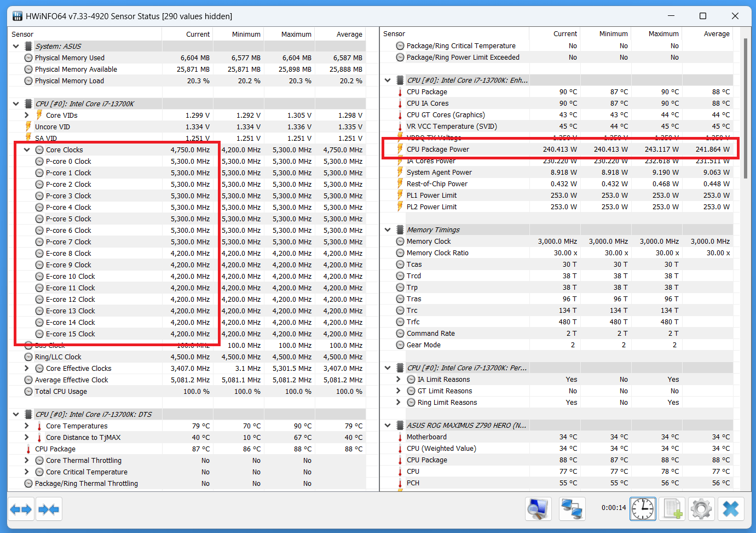Viewport: 756px width, 533px height.
Task: Expand the Core Temperatures node
Action: pos(27,426)
